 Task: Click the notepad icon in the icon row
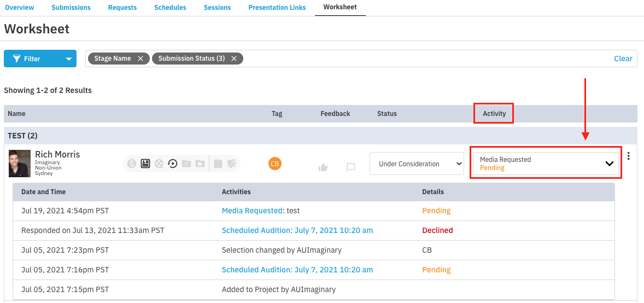[219, 163]
